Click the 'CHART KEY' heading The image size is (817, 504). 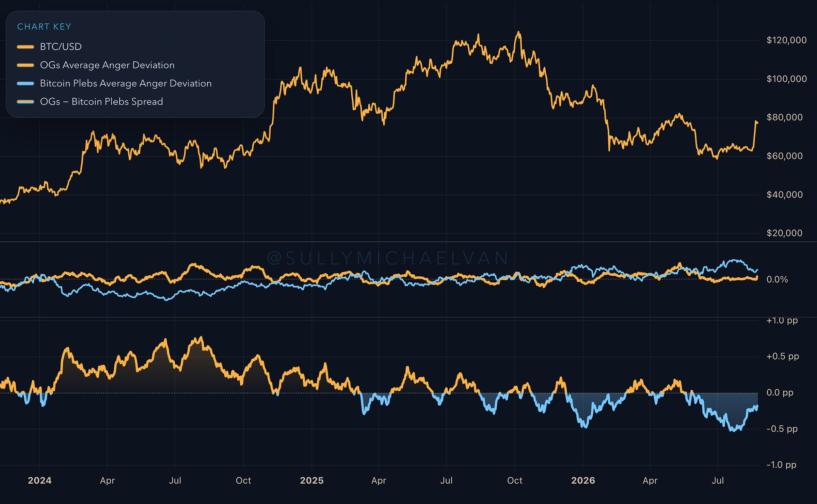click(x=44, y=27)
